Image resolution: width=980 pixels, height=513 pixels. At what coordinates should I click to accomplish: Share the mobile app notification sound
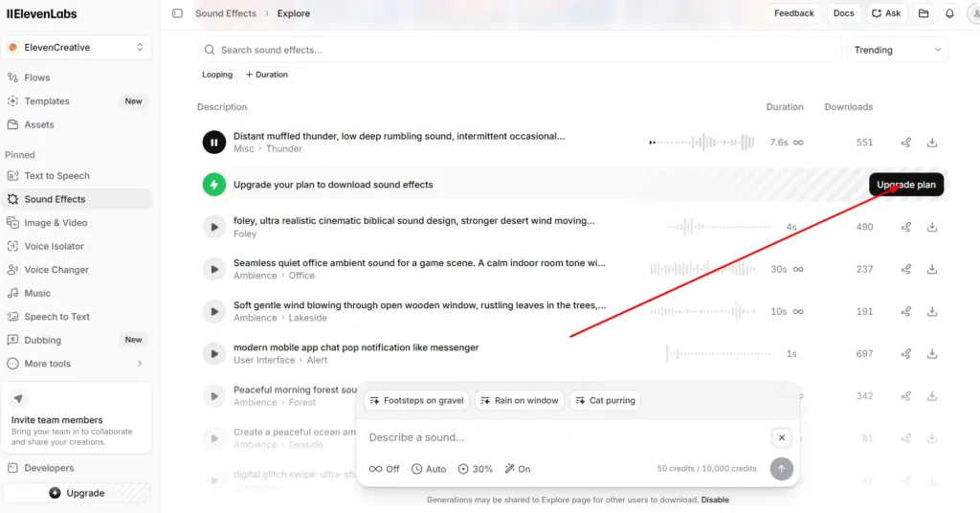tap(905, 354)
